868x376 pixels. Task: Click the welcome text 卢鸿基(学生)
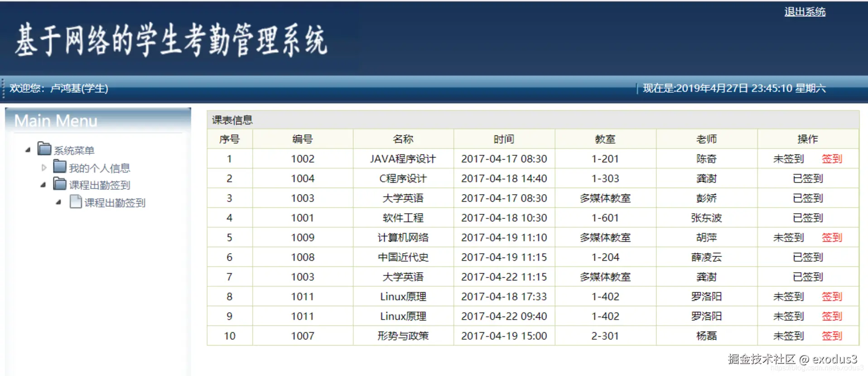(x=79, y=88)
